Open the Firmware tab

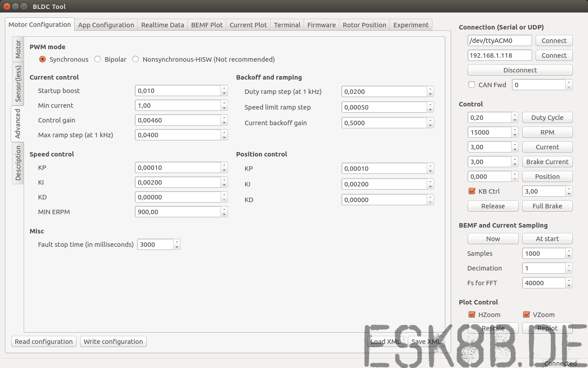point(321,25)
